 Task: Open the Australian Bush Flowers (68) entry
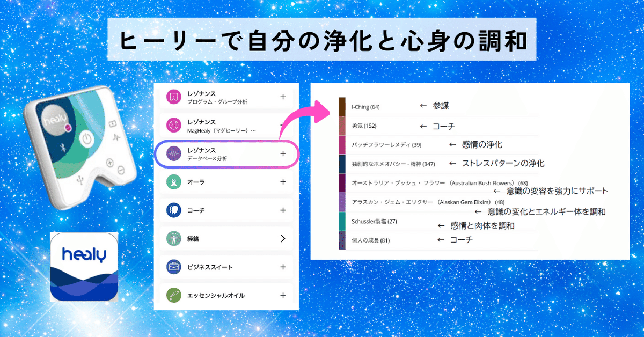click(440, 183)
